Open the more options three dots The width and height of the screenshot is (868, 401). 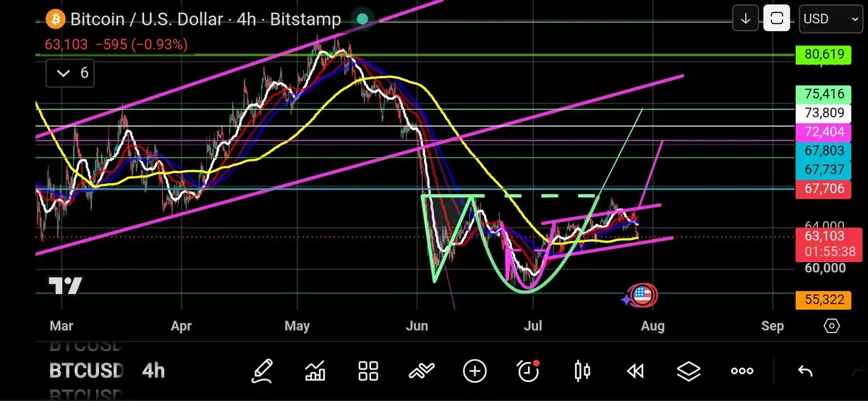[742, 371]
